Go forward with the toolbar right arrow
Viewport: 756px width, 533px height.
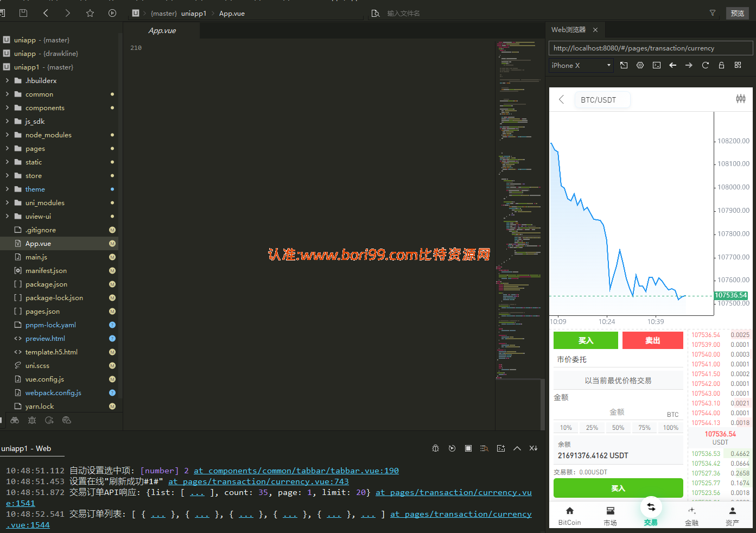tap(67, 13)
